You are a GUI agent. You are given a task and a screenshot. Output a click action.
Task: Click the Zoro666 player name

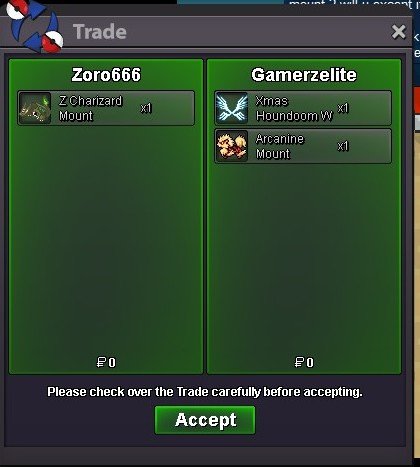point(106,75)
